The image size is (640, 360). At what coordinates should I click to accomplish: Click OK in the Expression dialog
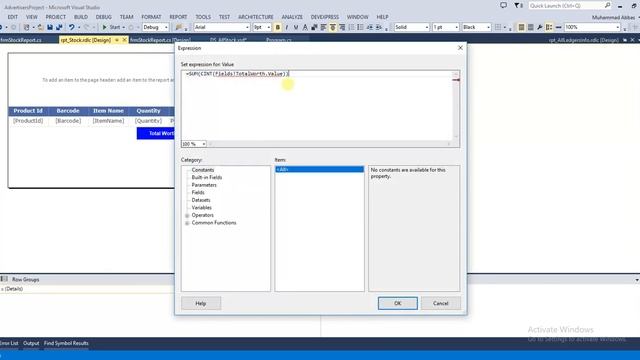tap(398, 303)
